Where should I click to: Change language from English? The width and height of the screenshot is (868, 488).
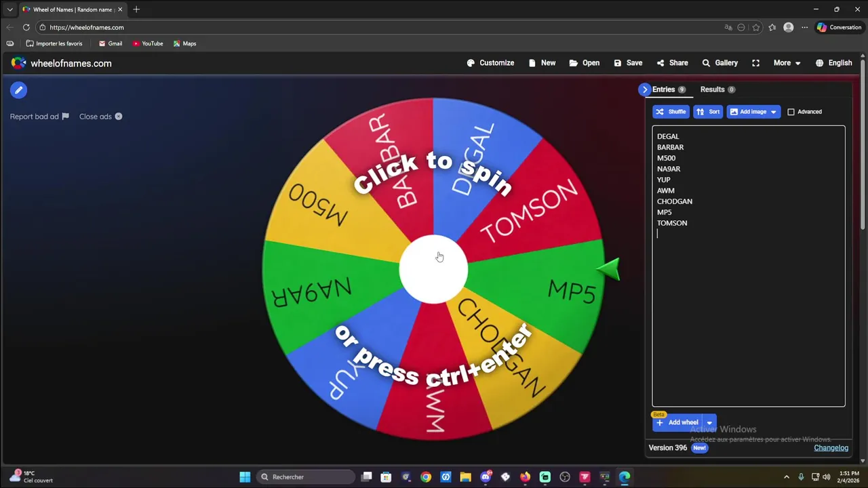tap(833, 63)
